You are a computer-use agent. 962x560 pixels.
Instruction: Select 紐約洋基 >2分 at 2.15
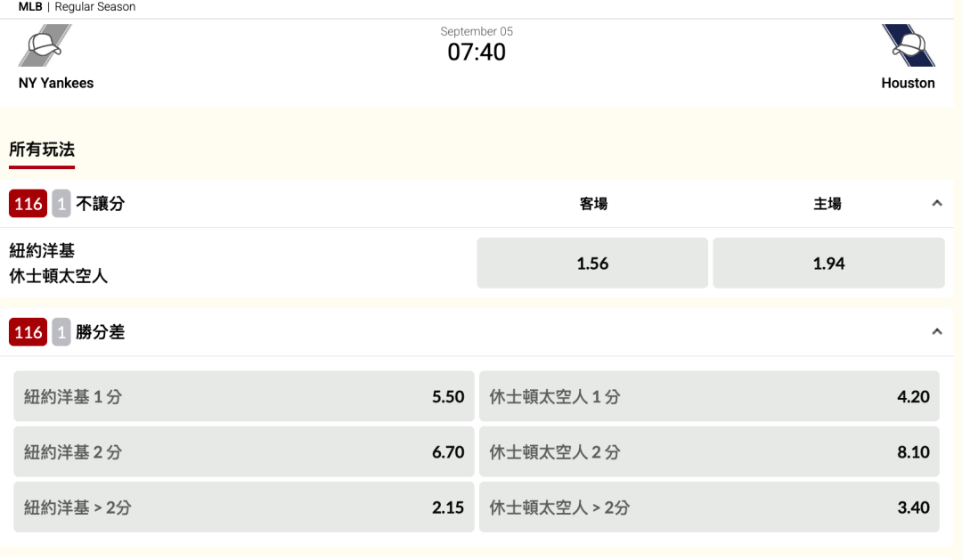point(243,507)
